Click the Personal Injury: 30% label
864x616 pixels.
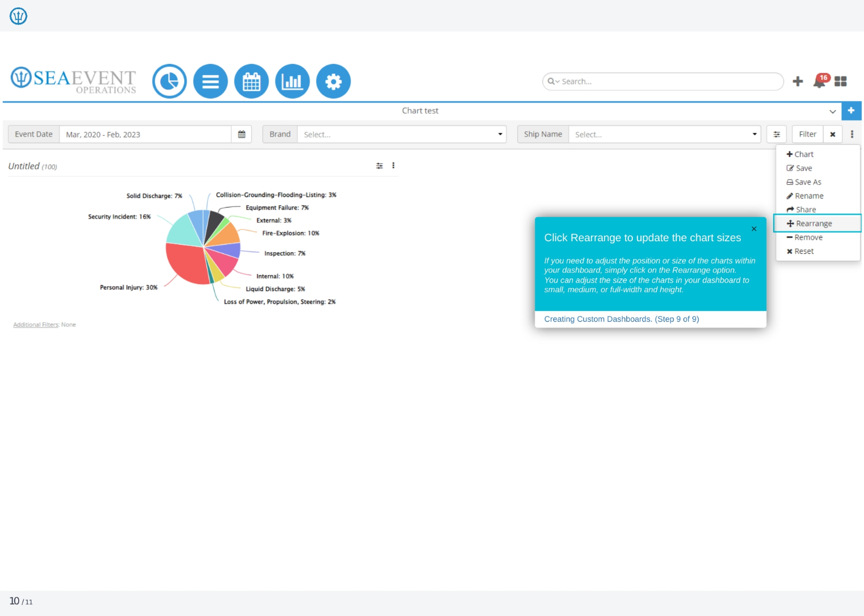click(129, 287)
